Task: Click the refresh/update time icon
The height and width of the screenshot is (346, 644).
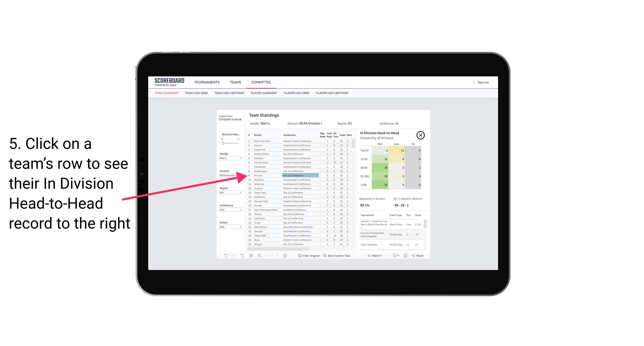Action: [x=285, y=256]
